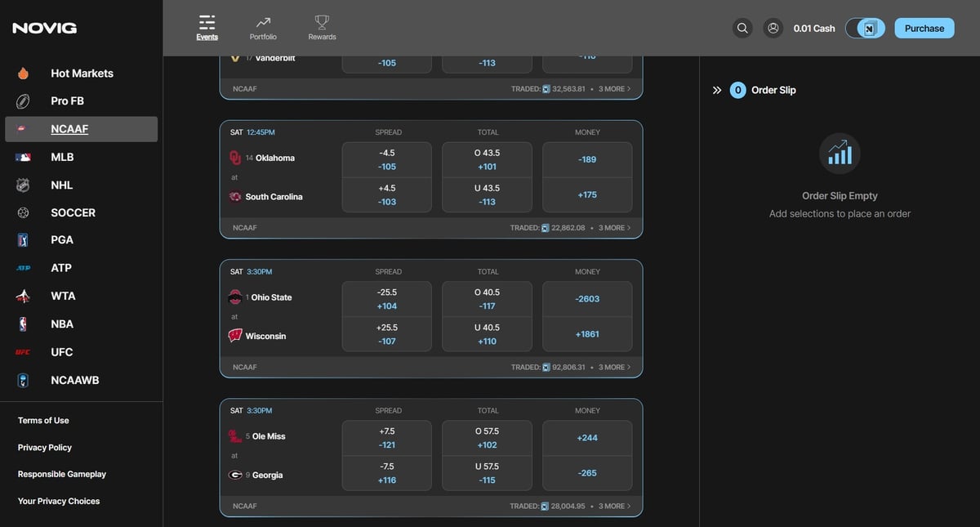Pick Oklahoma -4.5 spread odds
Screen dimensions: 980x527
click(387, 159)
